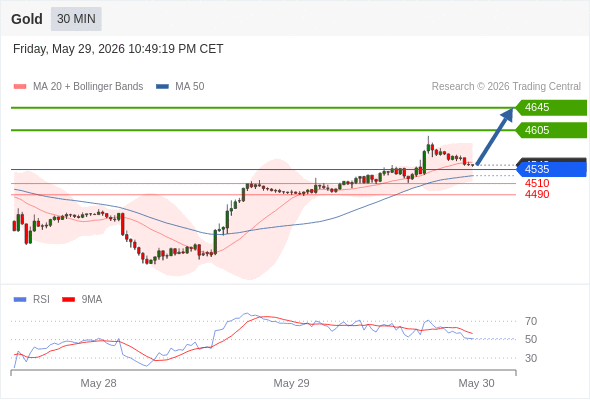Click the May 28 date axis label
Viewport: 590px width, 400px height.
click(99, 383)
